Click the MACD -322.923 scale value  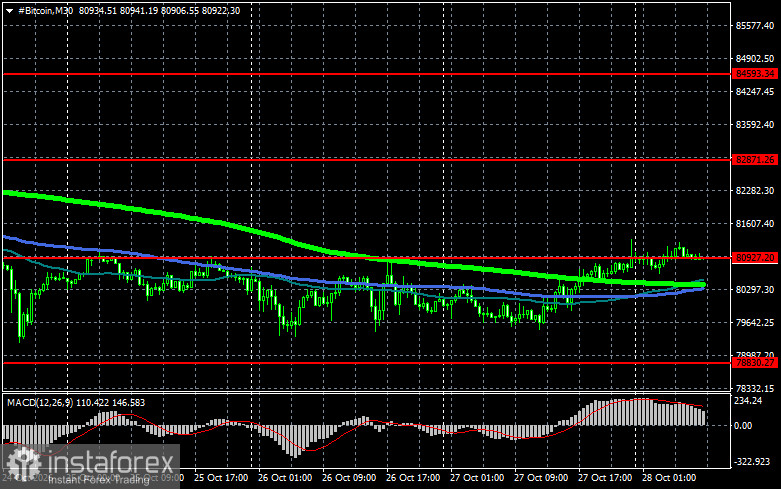pyautogui.click(x=752, y=462)
